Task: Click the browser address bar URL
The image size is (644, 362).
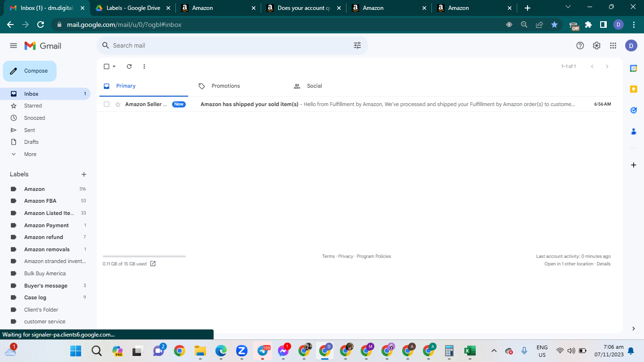Action: (x=124, y=25)
